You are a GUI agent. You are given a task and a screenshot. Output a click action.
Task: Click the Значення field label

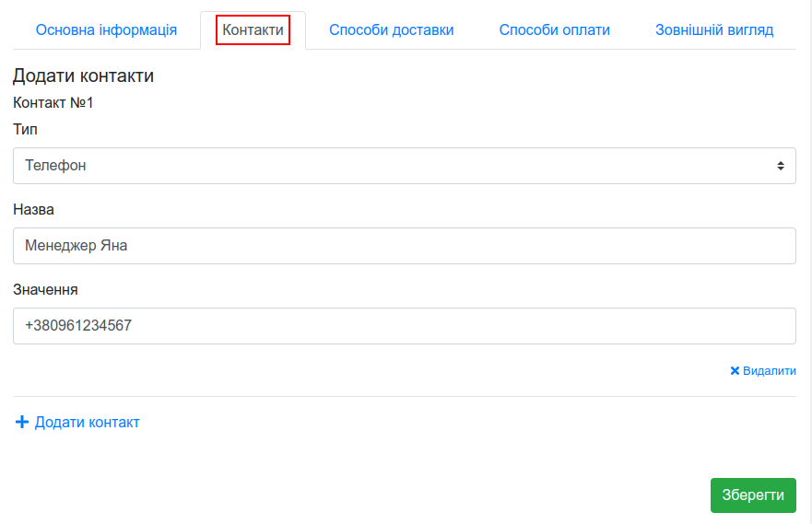(x=45, y=290)
